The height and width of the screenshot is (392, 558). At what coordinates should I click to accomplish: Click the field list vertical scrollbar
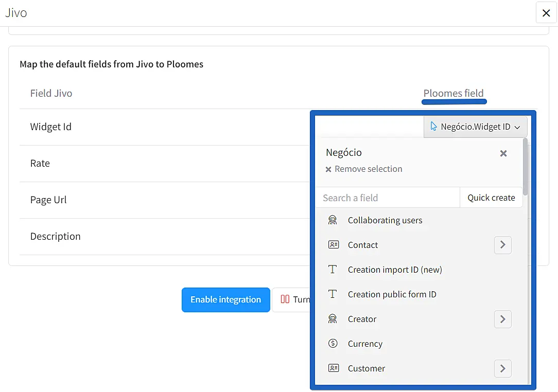click(x=525, y=167)
